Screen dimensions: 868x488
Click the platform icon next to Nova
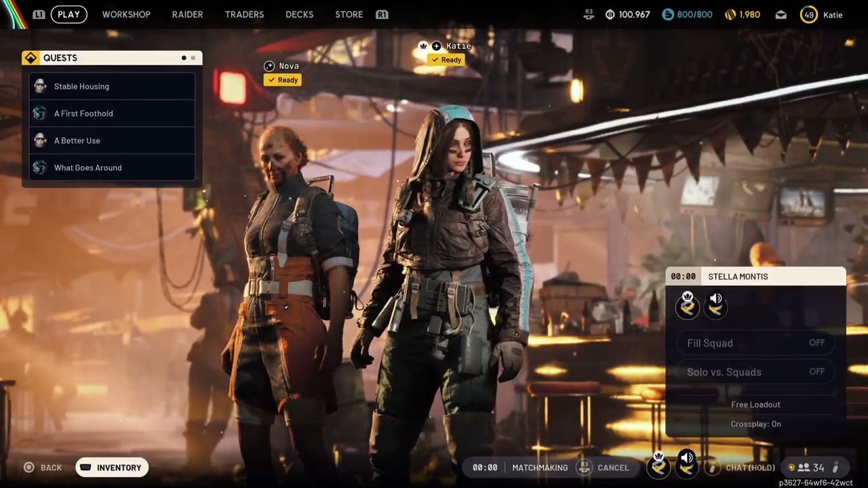pyautogui.click(x=269, y=66)
